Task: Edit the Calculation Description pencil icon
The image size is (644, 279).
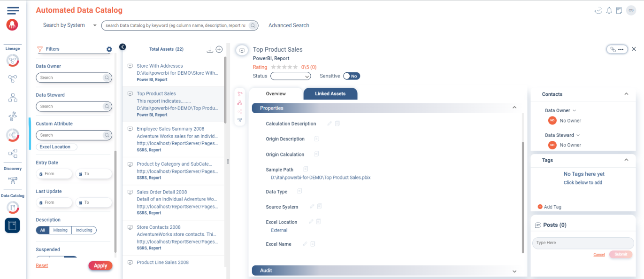Action: click(330, 124)
